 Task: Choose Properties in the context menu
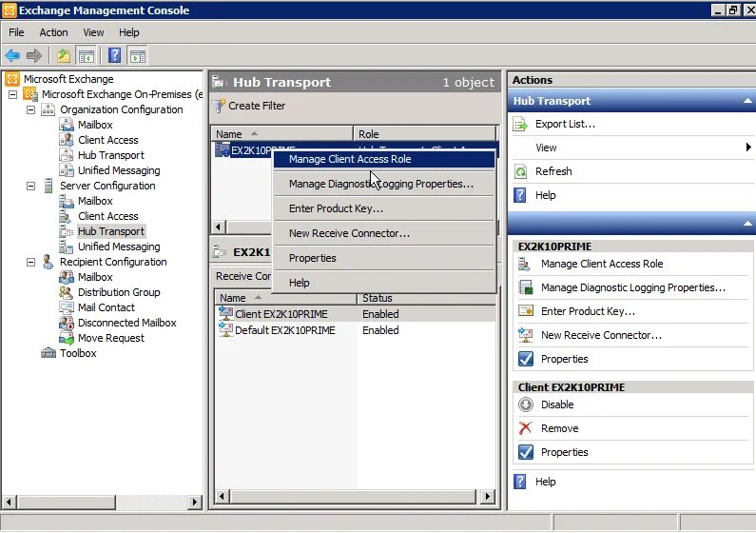[x=384, y=258]
